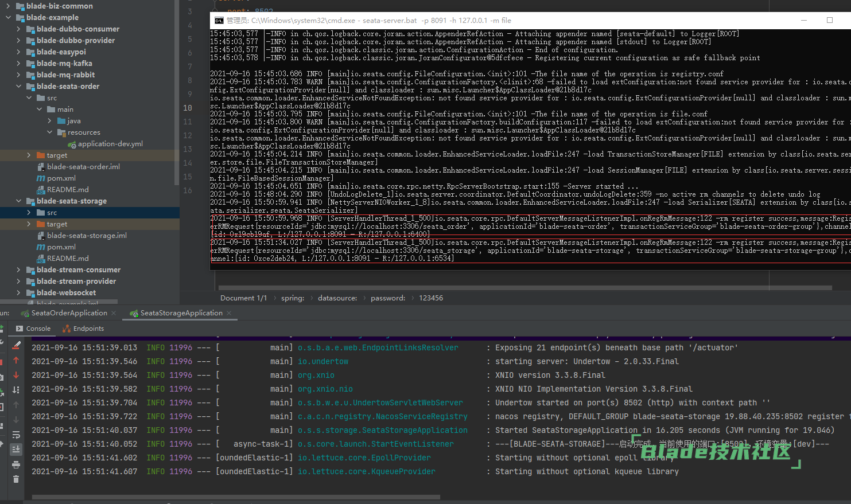Click line number 10 in editor gutter
Screen dimensions: 851x504
click(x=188, y=108)
